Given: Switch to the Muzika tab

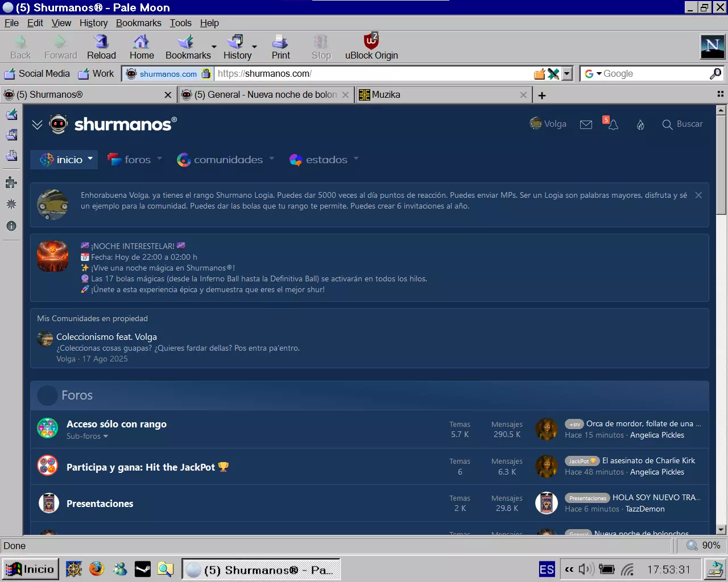Looking at the screenshot, I should click(443, 95).
